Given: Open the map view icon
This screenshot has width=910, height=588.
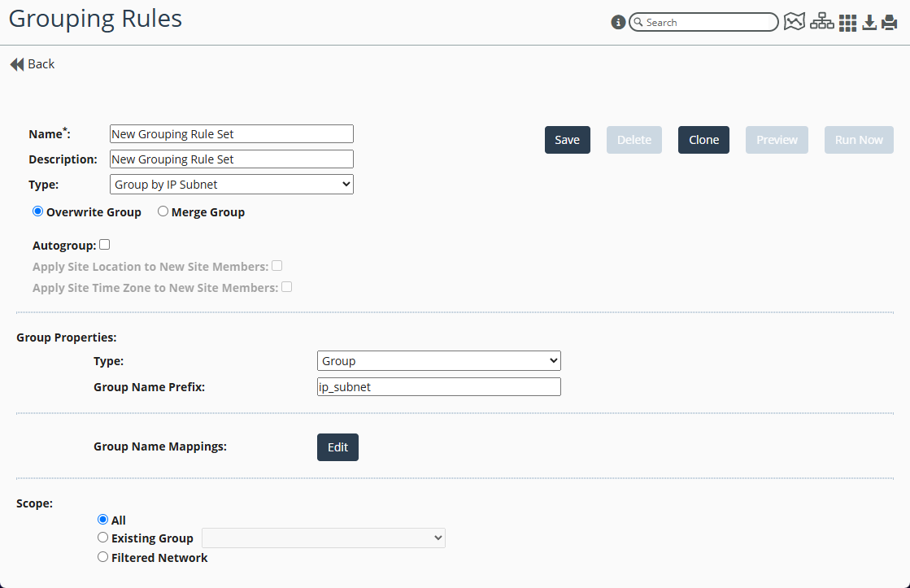Looking at the screenshot, I should [x=794, y=23].
